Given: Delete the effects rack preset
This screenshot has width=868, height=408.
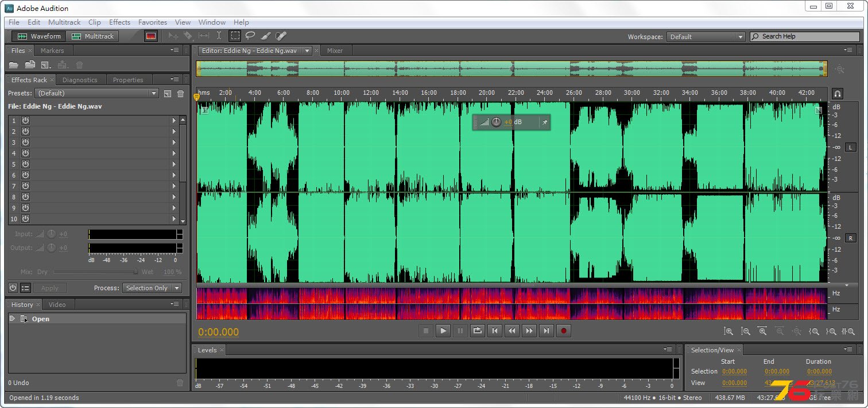Looking at the screenshot, I should pos(180,93).
